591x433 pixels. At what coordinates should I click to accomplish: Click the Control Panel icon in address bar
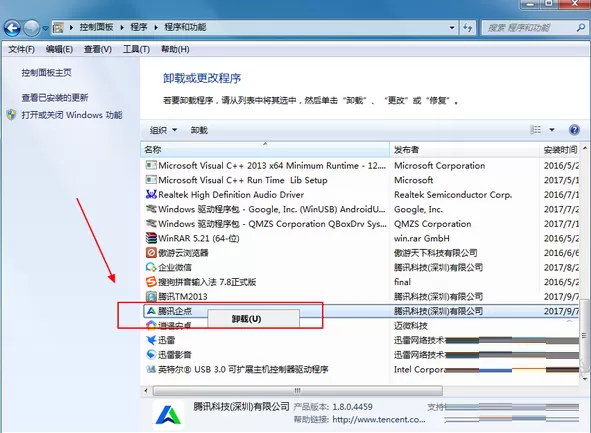pyautogui.click(x=58, y=28)
